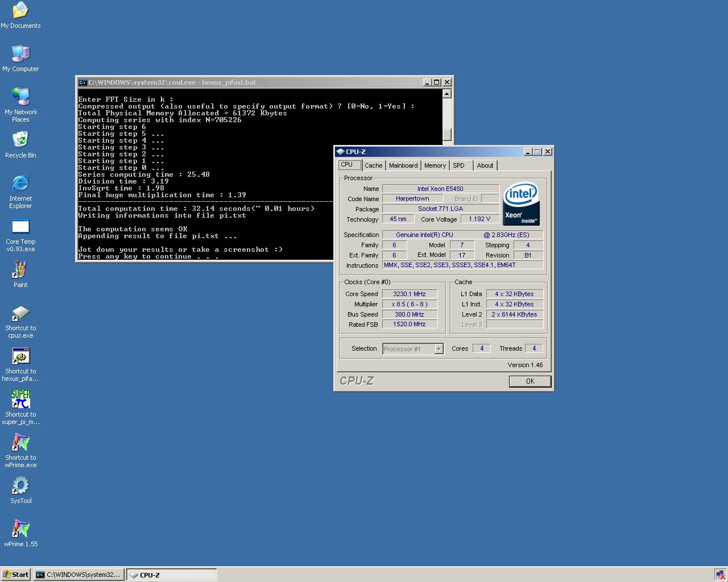Click the Specification field Genuine Intel(R) CPU
This screenshot has width=728, height=582.
click(463, 235)
